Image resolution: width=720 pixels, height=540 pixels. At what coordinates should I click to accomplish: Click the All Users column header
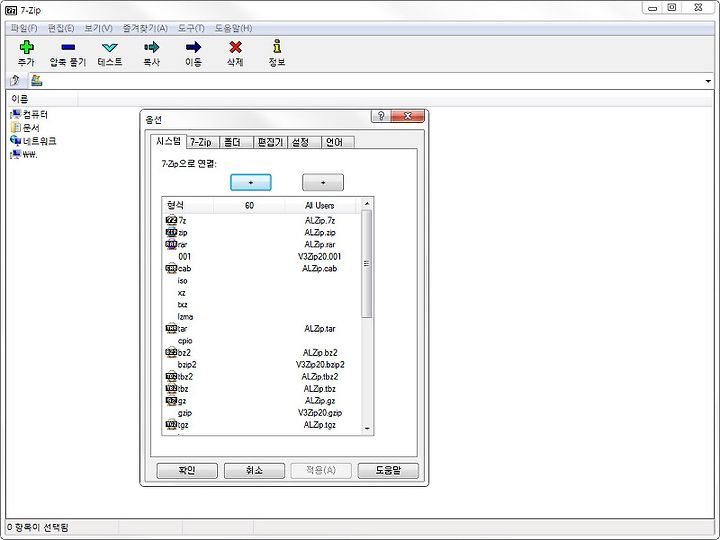click(x=320, y=205)
